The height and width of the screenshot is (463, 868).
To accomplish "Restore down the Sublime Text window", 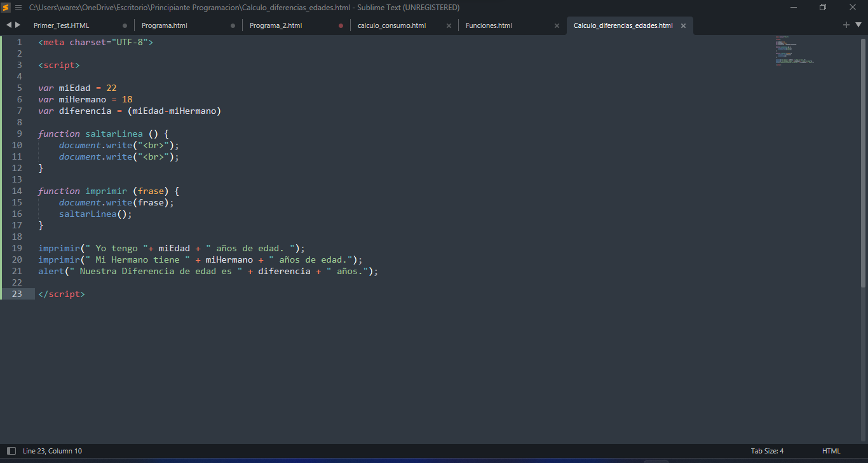I will click(x=823, y=7).
